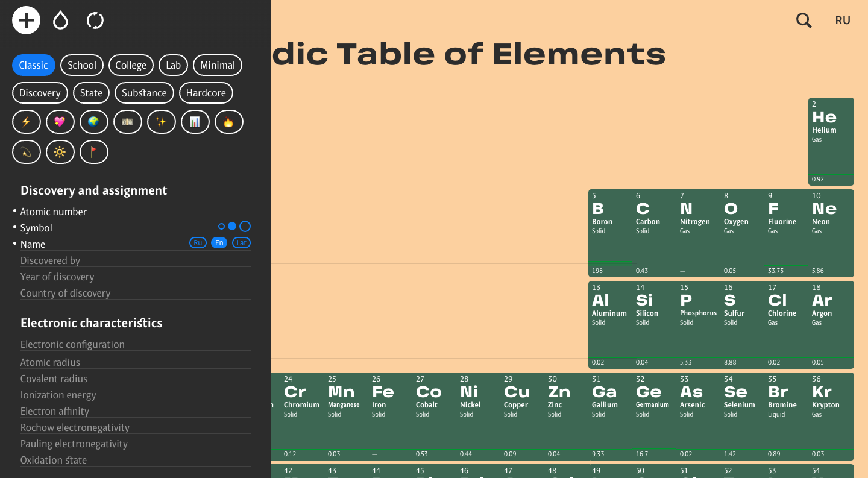Enable the Year of discovery property
Screen dimensions: 868x478
[x=57, y=277]
